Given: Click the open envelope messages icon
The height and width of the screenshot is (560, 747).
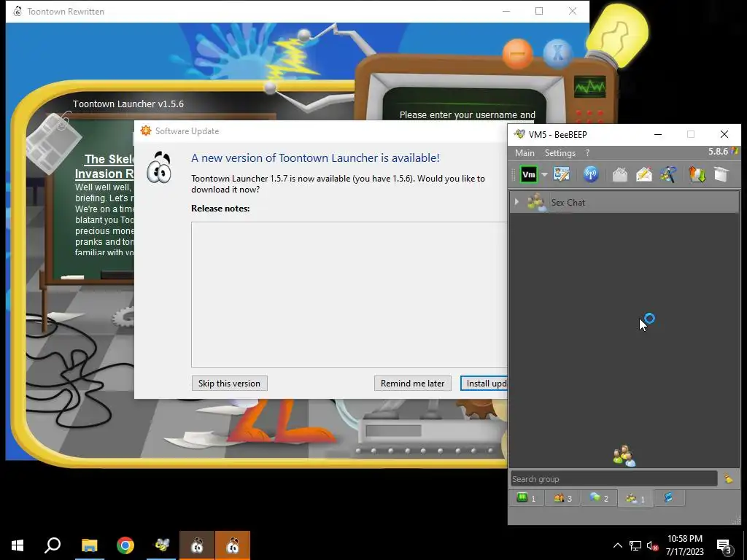Looking at the screenshot, I should (x=620, y=174).
